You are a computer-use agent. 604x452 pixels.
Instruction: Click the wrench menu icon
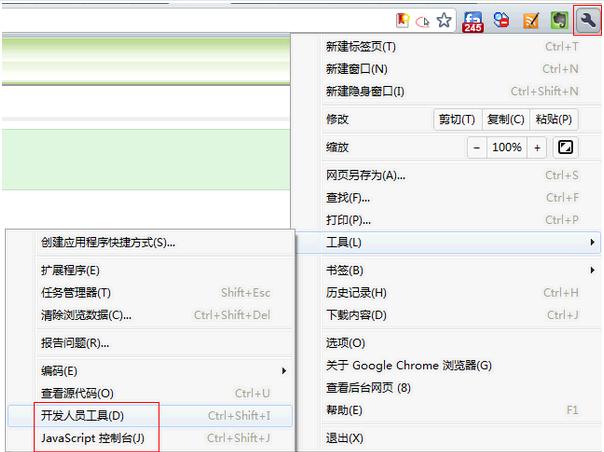587,20
